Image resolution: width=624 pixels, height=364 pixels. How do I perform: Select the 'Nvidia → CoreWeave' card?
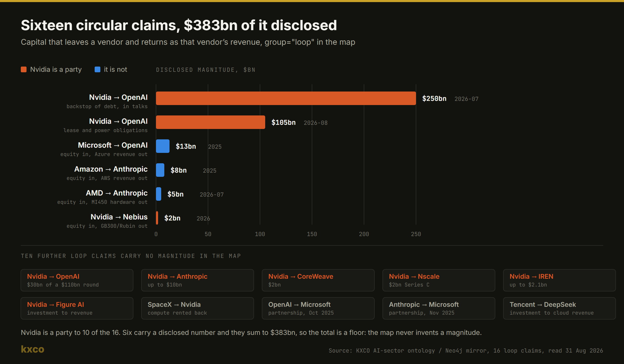tap(318, 280)
